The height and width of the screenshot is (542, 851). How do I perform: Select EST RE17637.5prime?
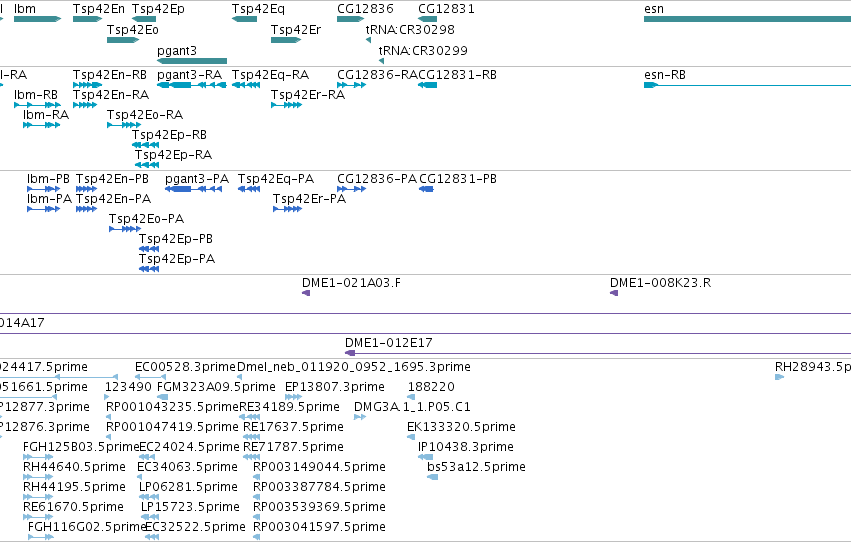(x=252, y=437)
